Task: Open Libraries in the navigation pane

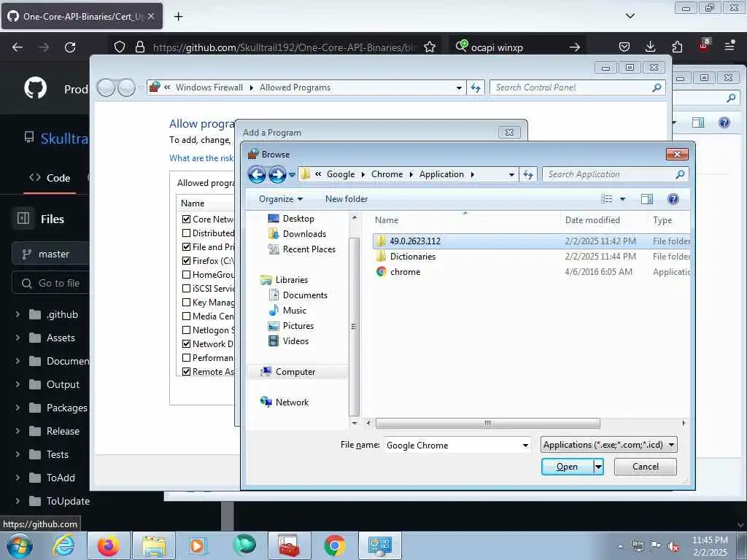Action: coord(284,280)
